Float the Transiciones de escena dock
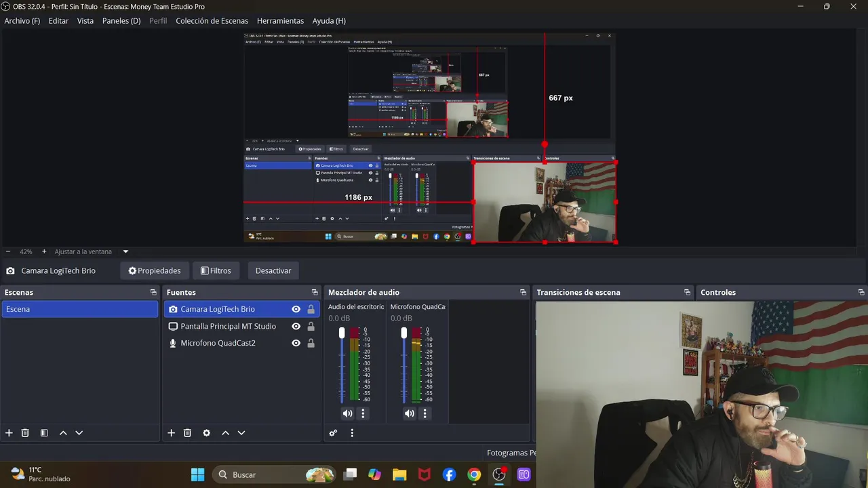The image size is (868, 488). (x=687, y=292)
